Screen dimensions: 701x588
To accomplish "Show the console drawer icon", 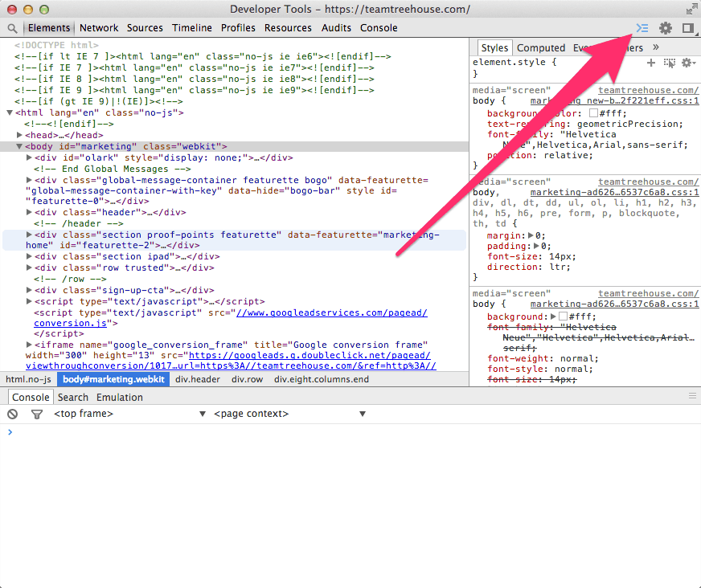I will pos(642,28).
